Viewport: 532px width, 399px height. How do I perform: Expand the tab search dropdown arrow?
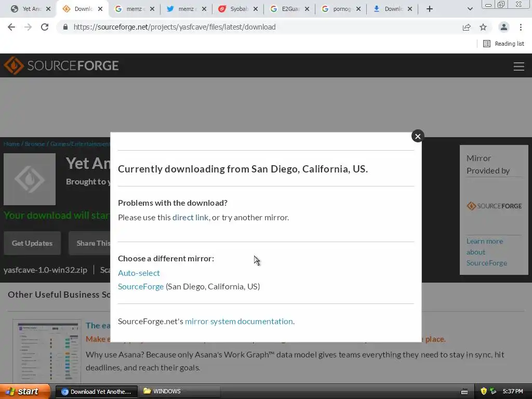[470, 9]
